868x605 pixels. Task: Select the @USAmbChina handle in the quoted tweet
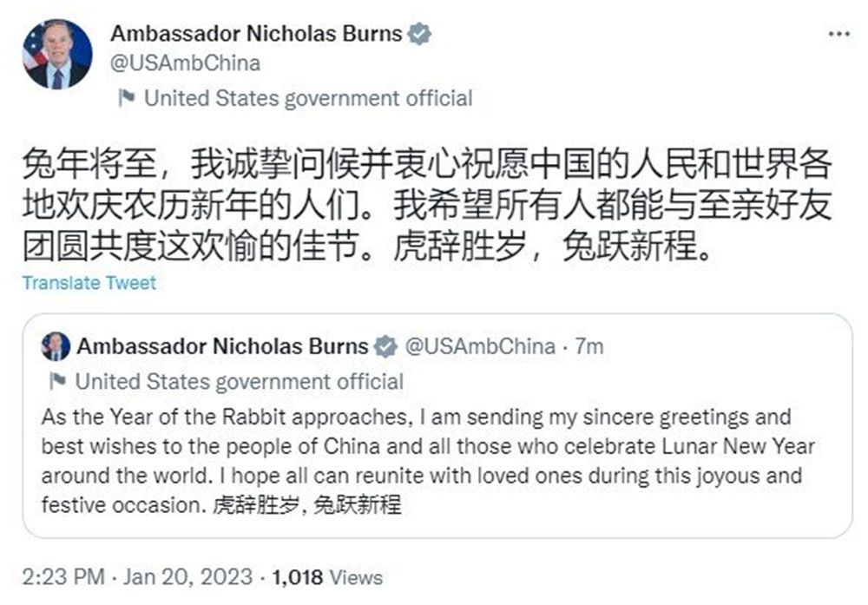pos(480,346)
